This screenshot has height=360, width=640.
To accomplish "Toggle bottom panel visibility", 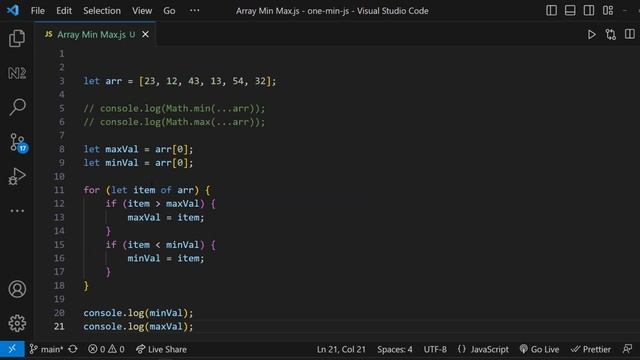I will (x=570, y=10).
